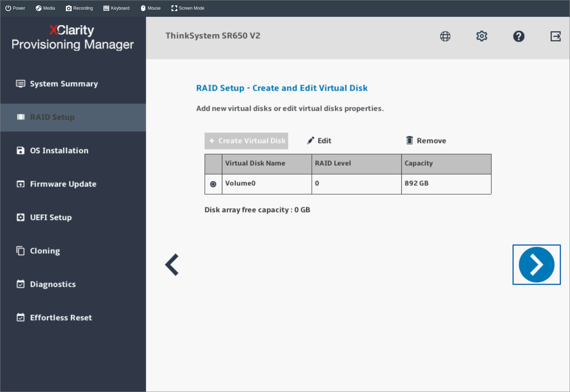Go to System Summary in sidebar

tap(73, 84)
